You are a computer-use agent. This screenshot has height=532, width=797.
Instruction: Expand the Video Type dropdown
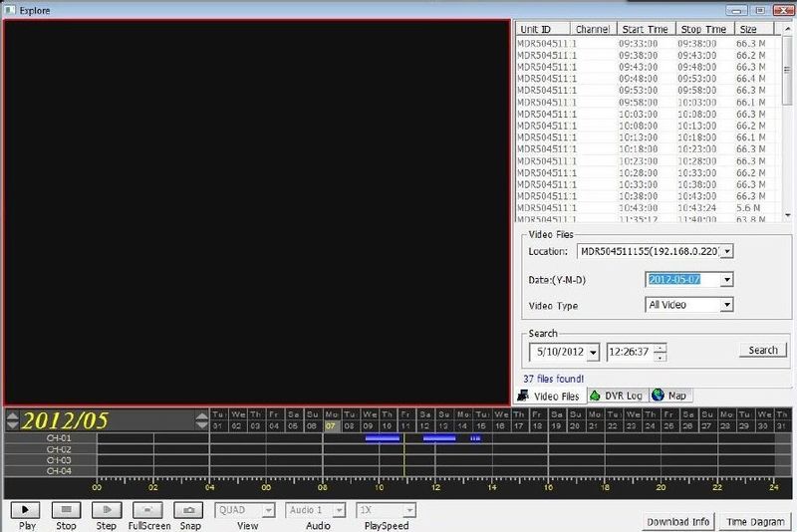click(726, 305)
